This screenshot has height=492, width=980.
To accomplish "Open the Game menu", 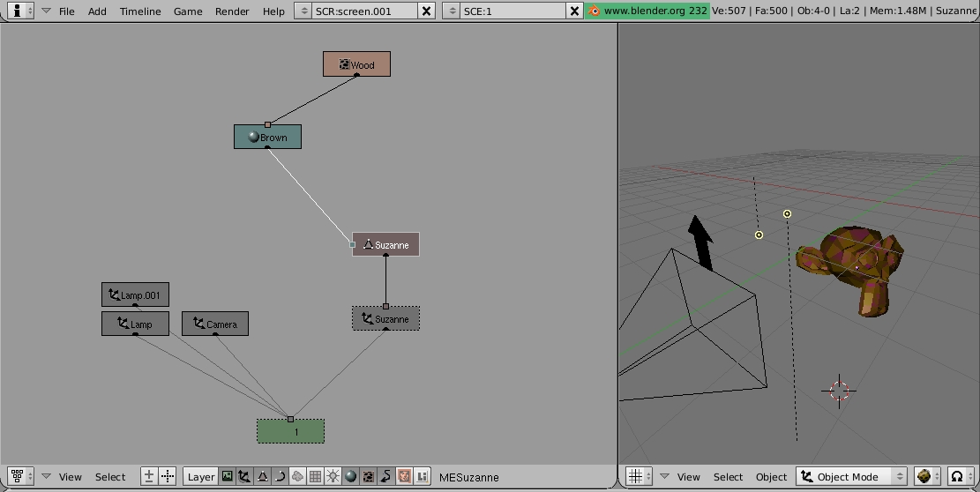I will click(188, 11).
